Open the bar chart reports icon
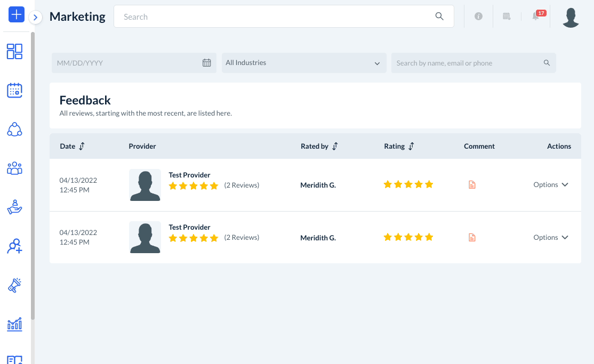The width and height of the screenshot is (594, 364). 14,324
